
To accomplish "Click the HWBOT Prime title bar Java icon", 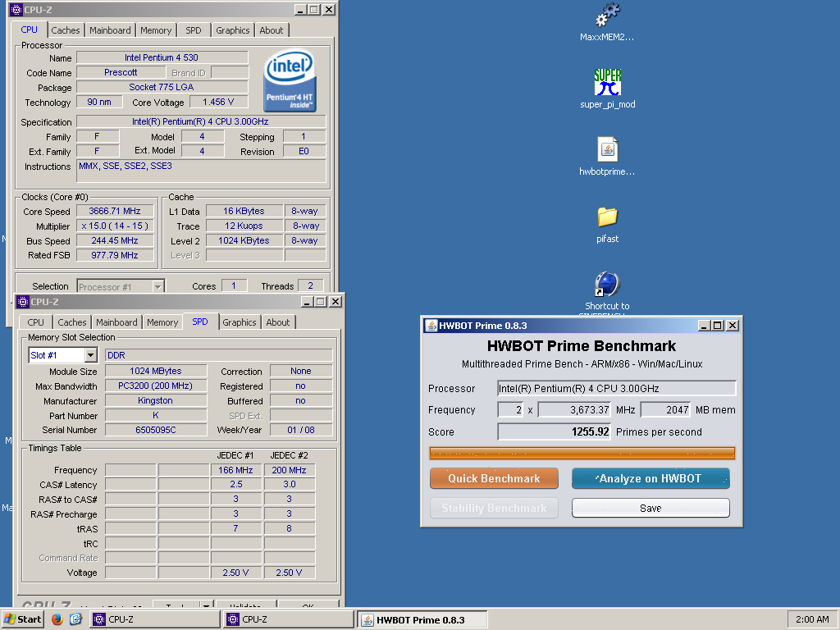I will coord(431,326).
